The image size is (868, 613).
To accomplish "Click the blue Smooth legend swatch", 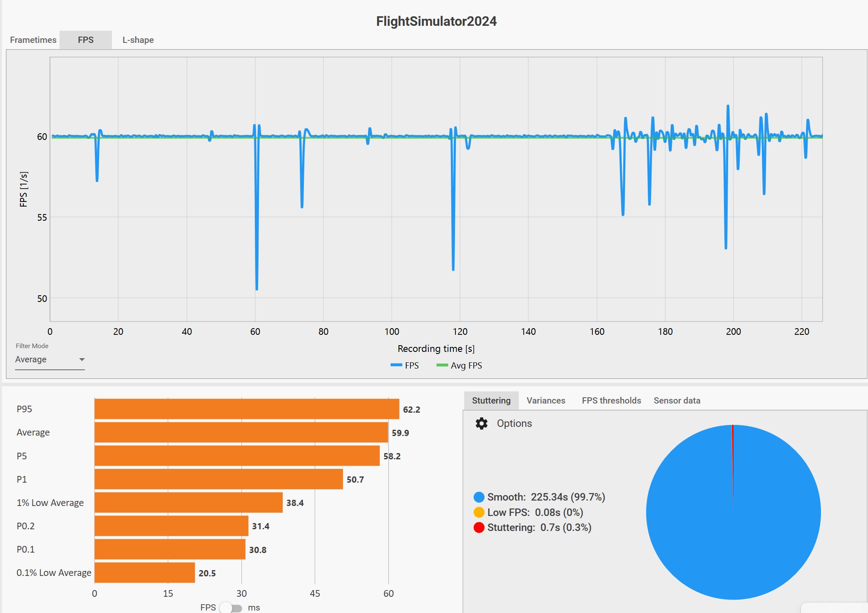I will pos(479,497).
